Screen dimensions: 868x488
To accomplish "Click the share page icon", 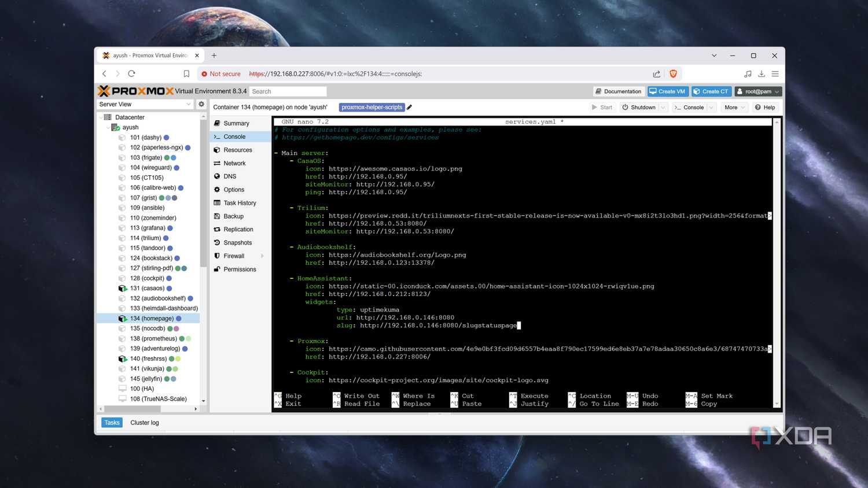I will tap(656, 73).
